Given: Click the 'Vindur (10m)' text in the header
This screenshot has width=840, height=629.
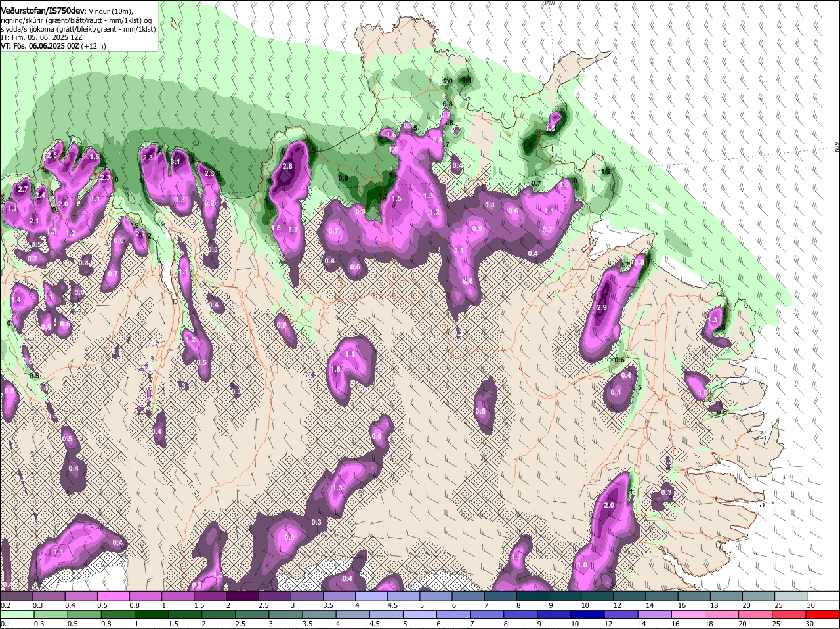Looking at the screenshot, I should (x=110, y=12).
